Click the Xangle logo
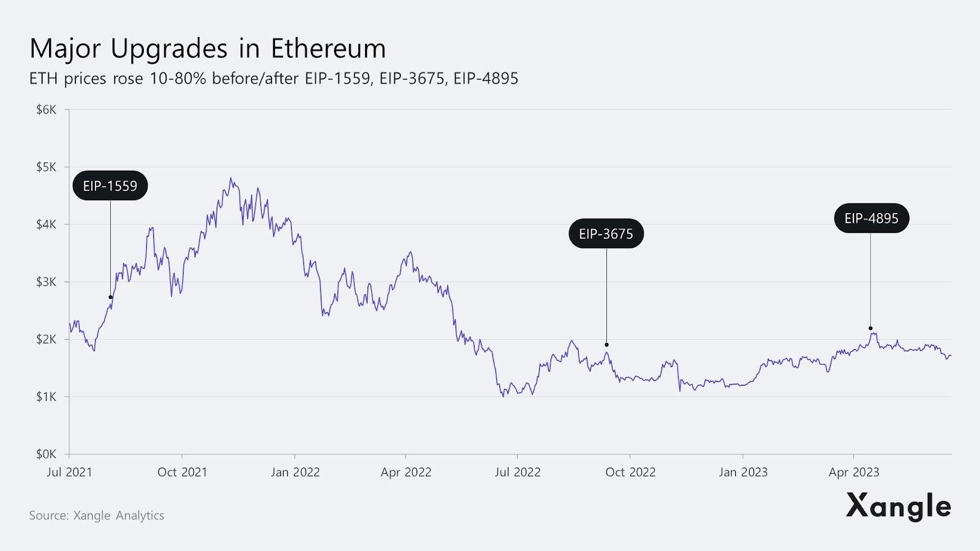This screenshot has width=980, height=551. click(898, 507)
